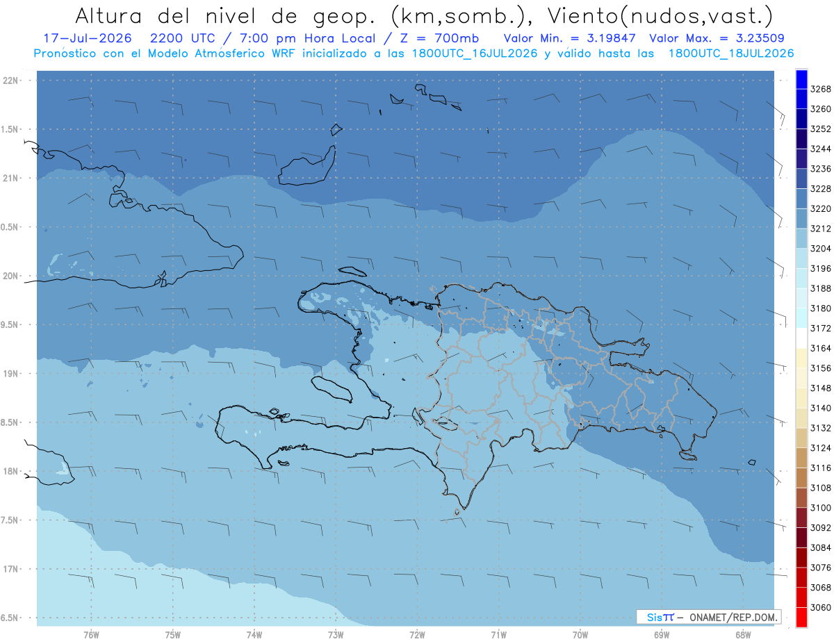Click the "22N" latitude axis label
The width and height of the screenshot is (834, 644).
(10, 81)
